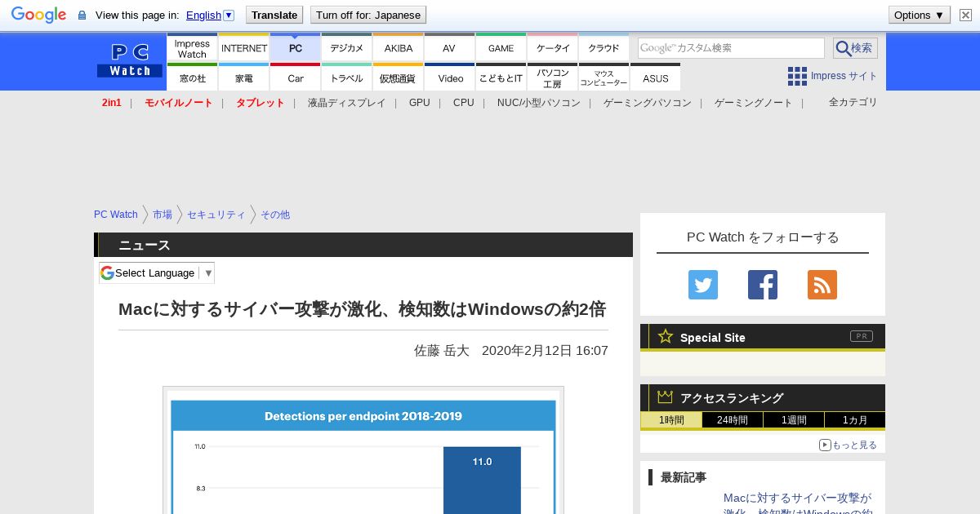Open the NUC/小型パソコン category link
This screenshot has height=514, width=980.
[x=538, y=103]
